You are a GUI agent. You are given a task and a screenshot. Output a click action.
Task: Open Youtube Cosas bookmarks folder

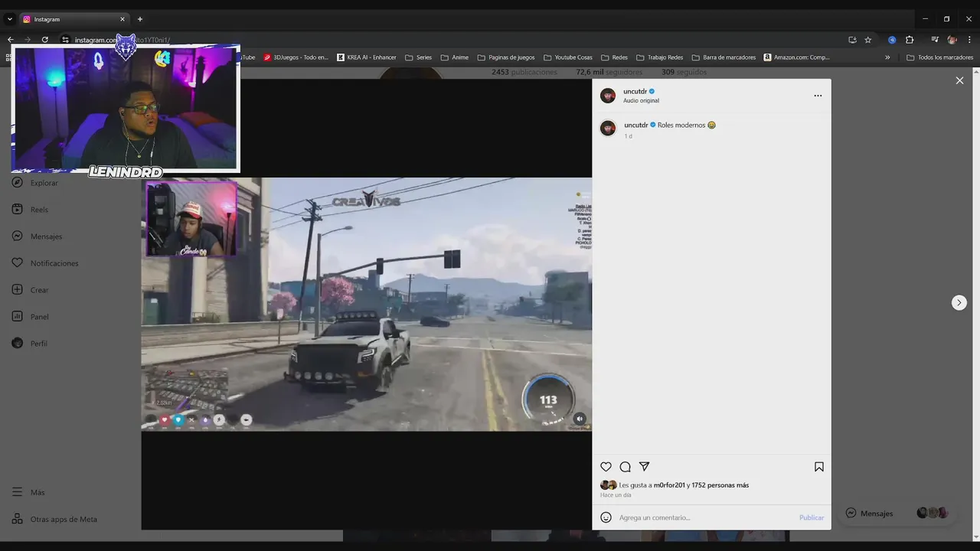(568, 57)
